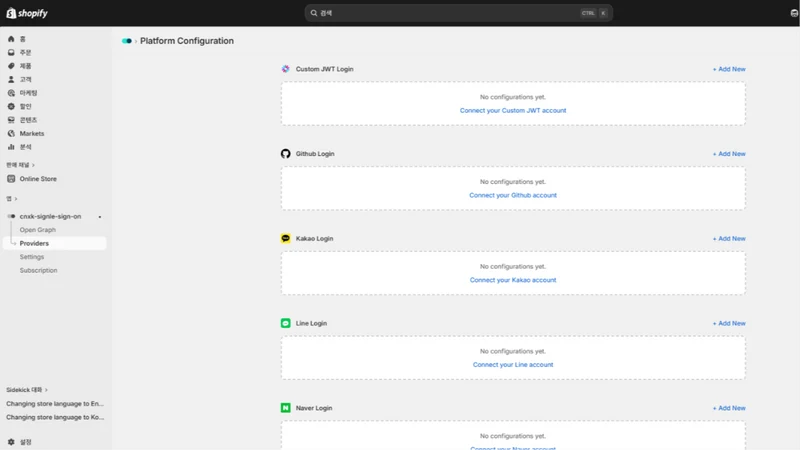Open Settings gear icon at sidebar bottom
The height and width of the screenshot is (450, 800).
click(x=11, y=442)
